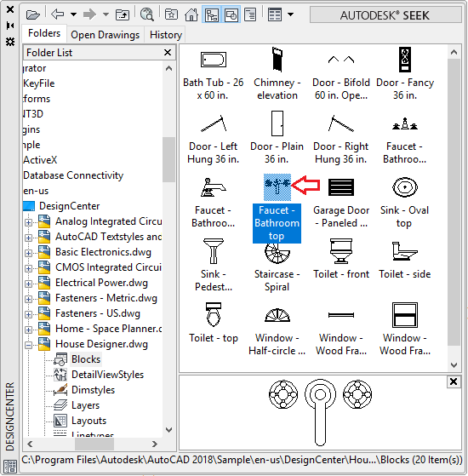The image size is (468, 476).
Task: Switch to the History tab
Action: pyautogui.click(x=166, y=35)
